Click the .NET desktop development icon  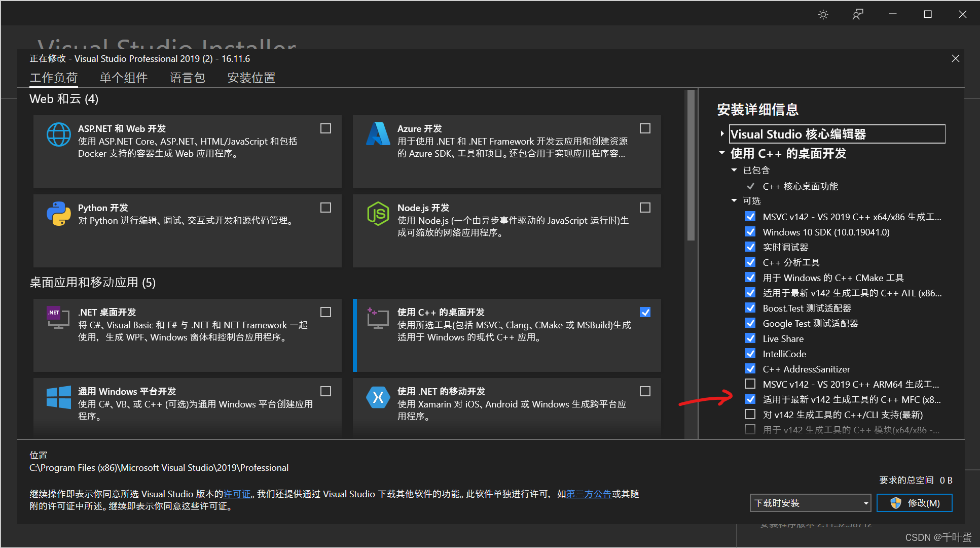click(58, 318)
